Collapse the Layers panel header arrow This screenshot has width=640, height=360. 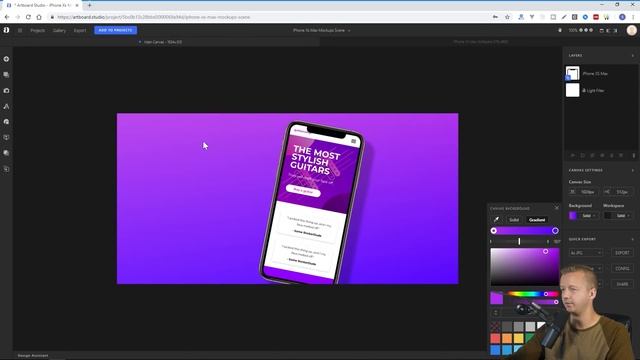633,56
